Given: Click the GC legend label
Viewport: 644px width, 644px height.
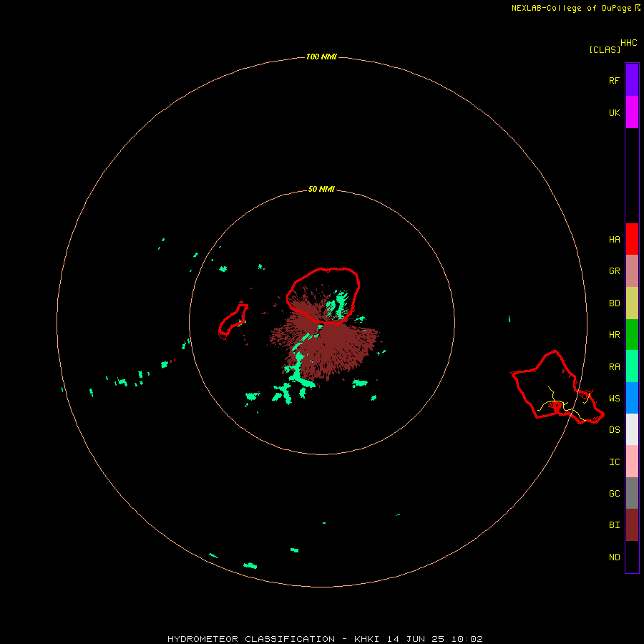Looking at the screenshot, I should pos(614,493).
